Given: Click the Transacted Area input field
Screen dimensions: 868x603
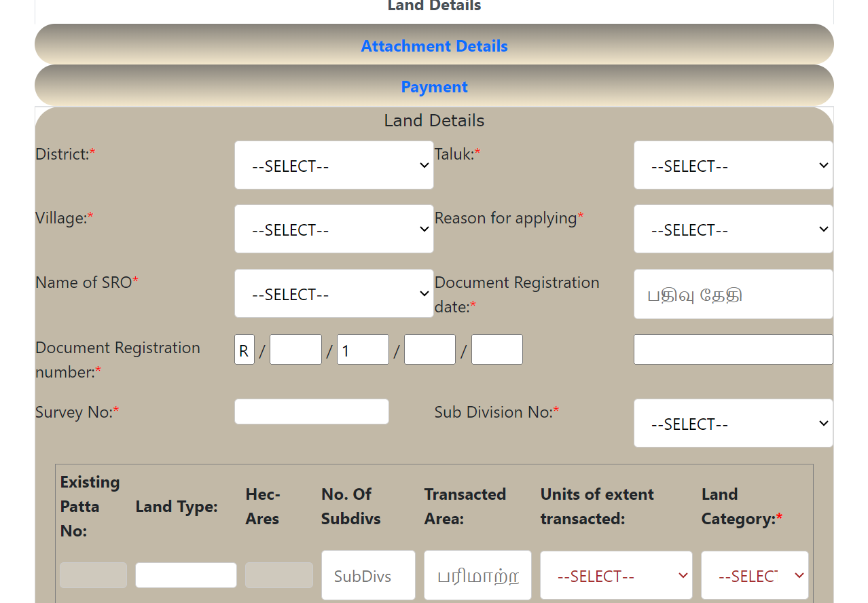Looking at the screenshot, I should (x=477, y=575).
